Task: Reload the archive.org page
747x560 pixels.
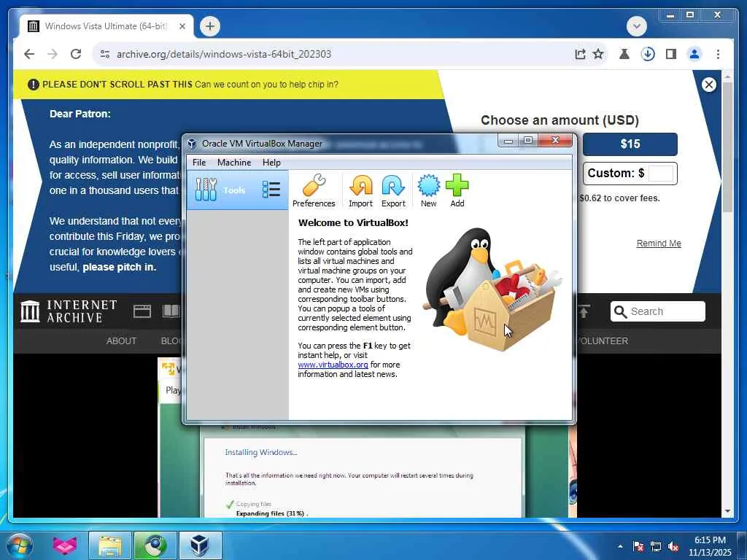Action: click(76, 54)
